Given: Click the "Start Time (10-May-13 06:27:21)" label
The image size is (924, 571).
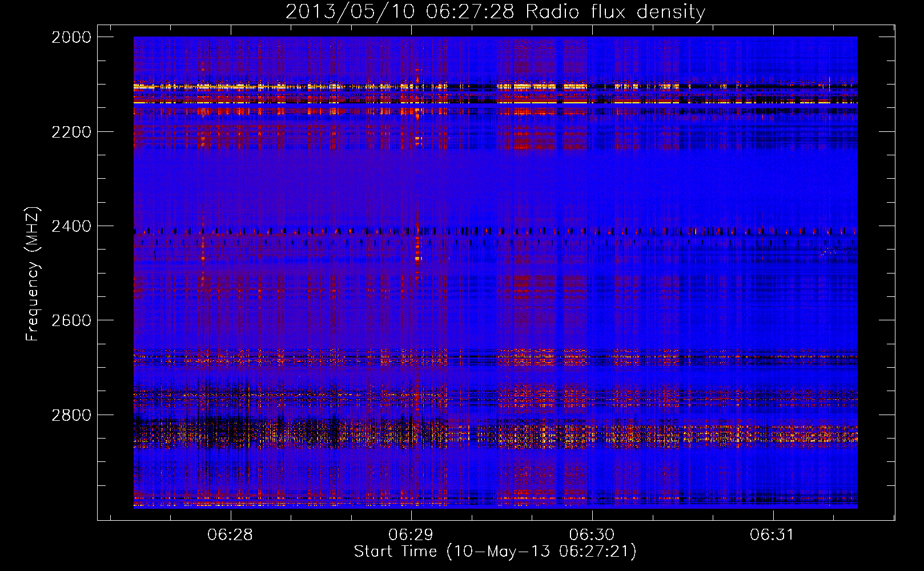Looking at the screenshot, I should [x=495, y=552].
